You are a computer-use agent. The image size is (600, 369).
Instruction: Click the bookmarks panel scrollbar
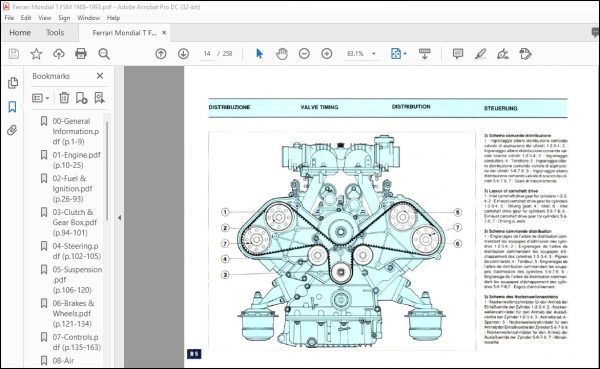(x=107, y=170)
